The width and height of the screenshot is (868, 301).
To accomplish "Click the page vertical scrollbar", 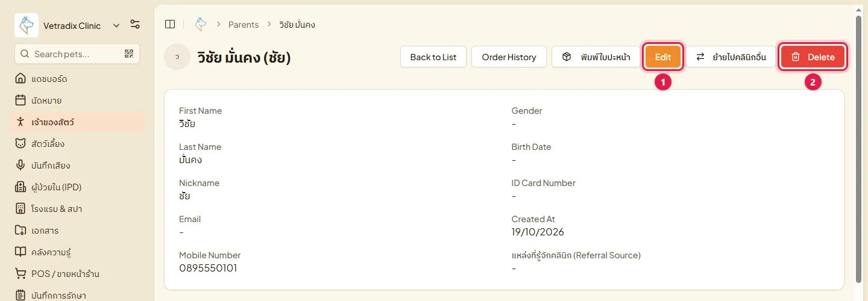I will [x=858, y=149].
